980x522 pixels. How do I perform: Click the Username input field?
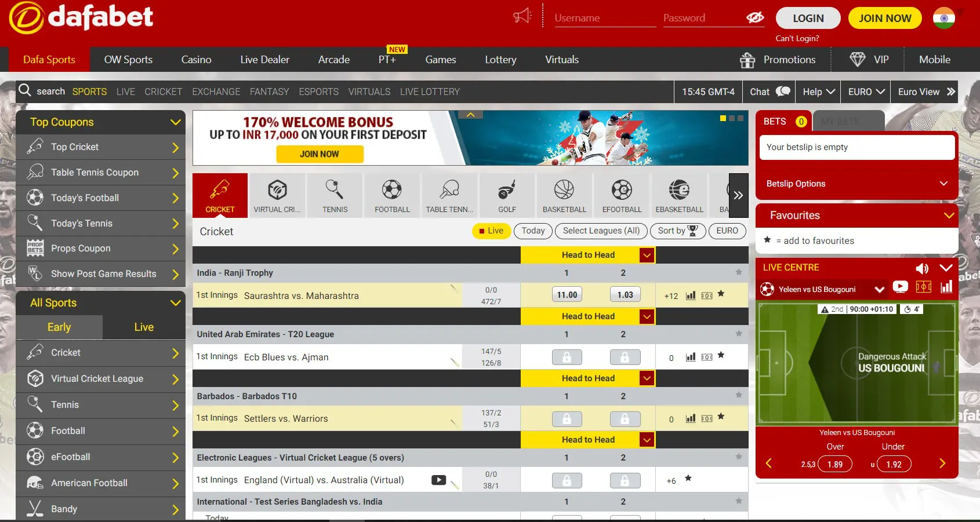(605, 18)
